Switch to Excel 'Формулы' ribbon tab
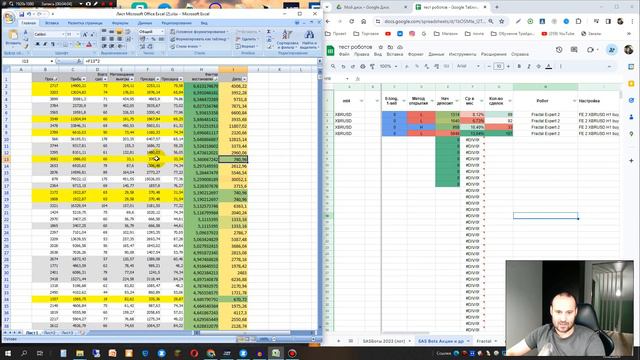640x360 pixels. pos(120,23)
